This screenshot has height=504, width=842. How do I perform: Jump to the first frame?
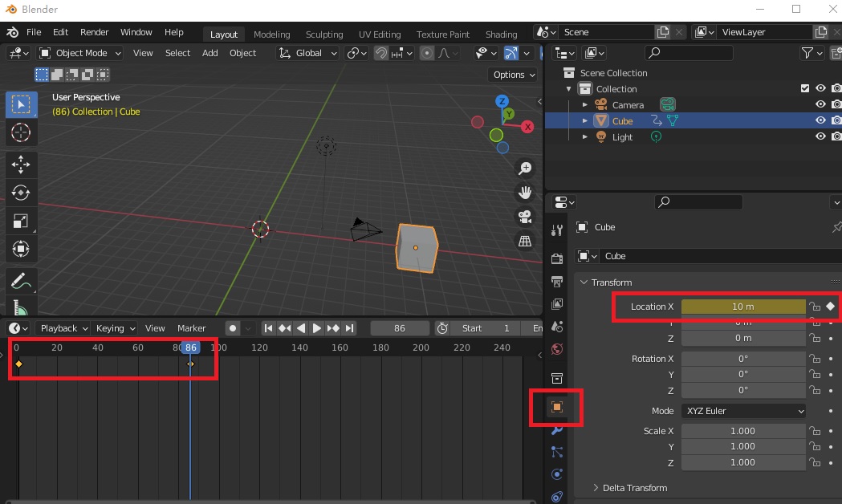268,328
